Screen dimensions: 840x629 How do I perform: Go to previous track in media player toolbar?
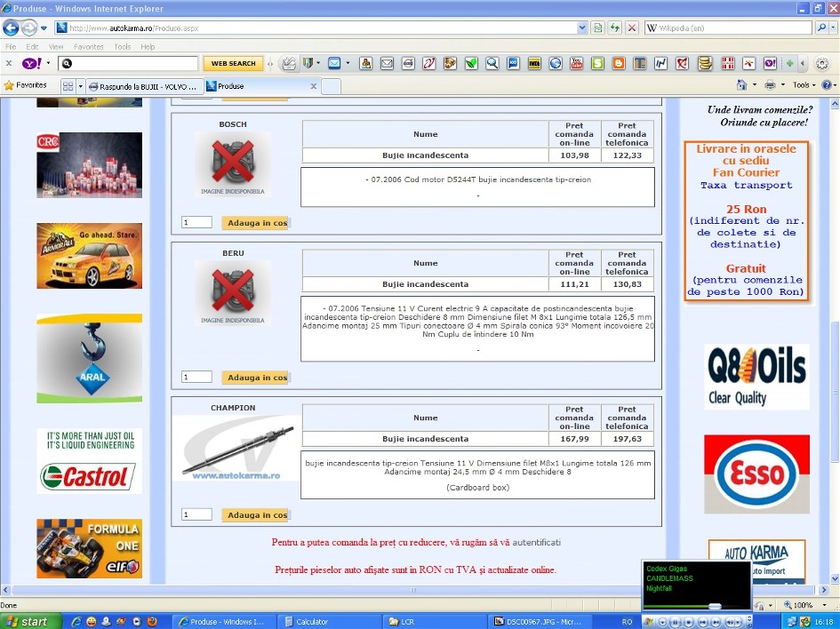(703, 622)
